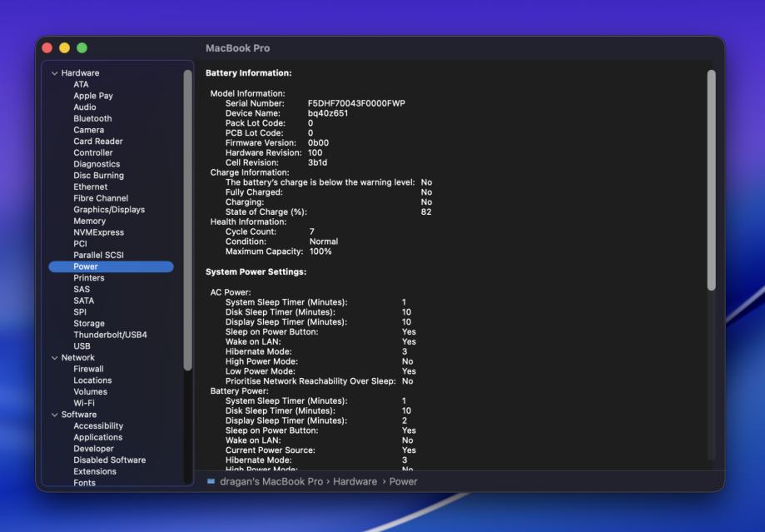The width and height of the screenshot is (765, 532).
Task: Click the main content scrollbar
Action: (711, 179)
